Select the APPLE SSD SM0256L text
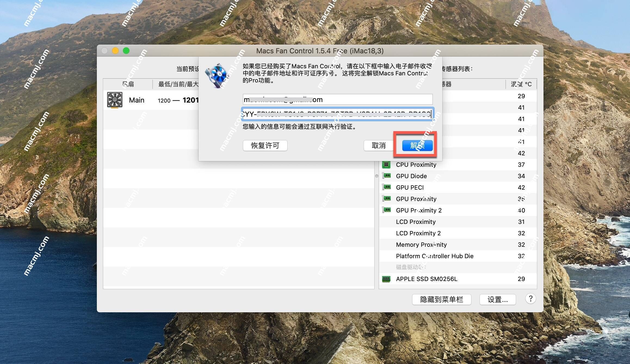The height and width of the screenshot is (364, 630). click(x=427, y=279)
